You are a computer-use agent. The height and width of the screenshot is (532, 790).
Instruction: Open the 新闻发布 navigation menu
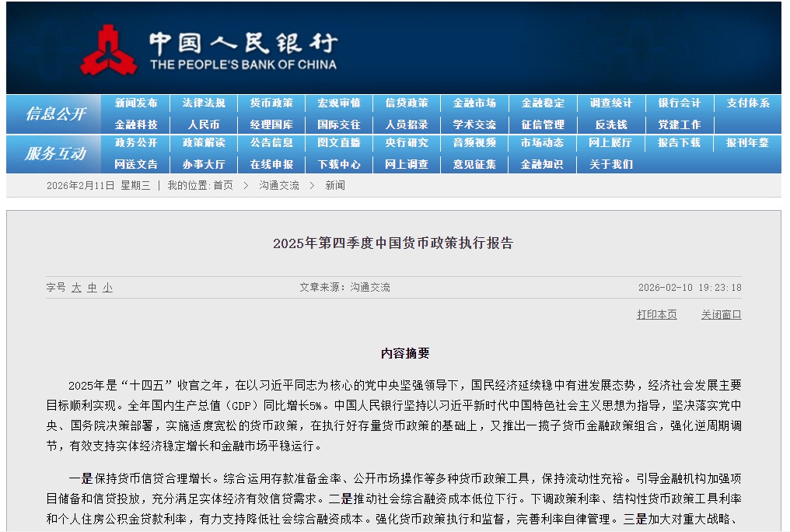(x=135, y=102)
